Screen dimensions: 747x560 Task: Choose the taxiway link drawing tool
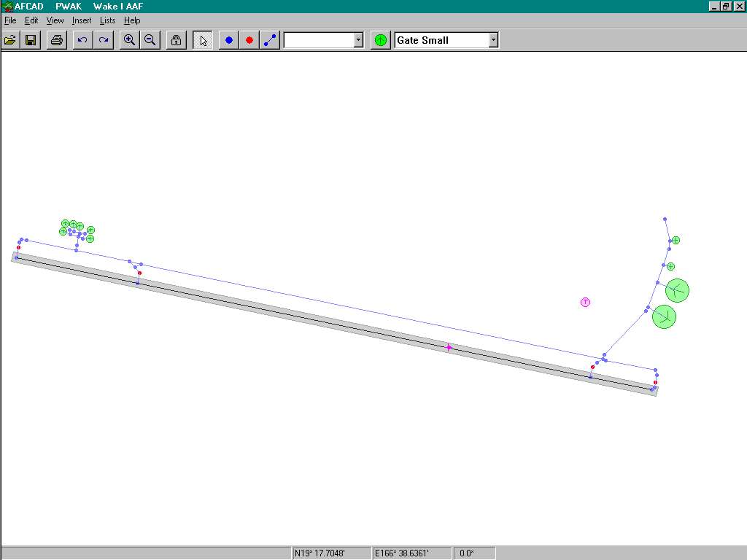[x=270, y=40]
